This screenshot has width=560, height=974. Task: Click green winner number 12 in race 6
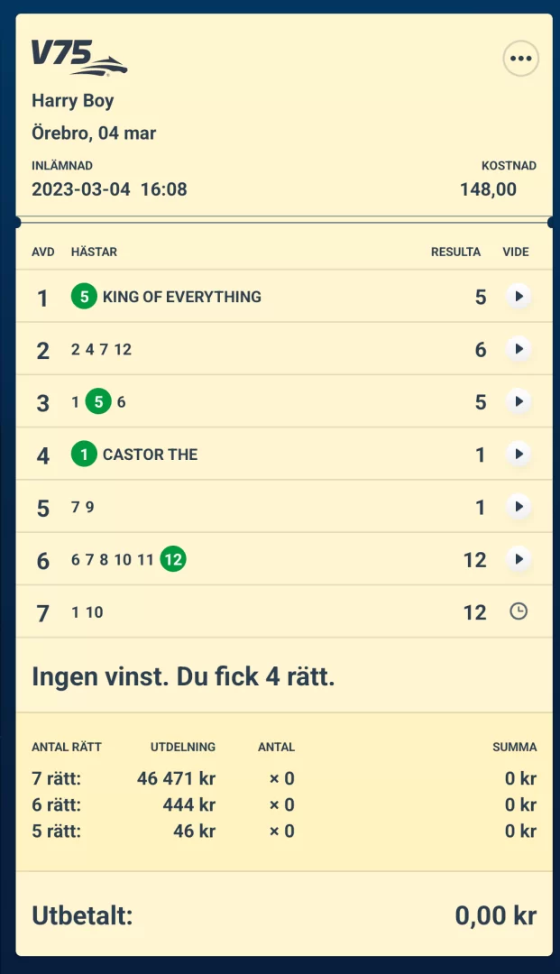[x=173, y=560]
